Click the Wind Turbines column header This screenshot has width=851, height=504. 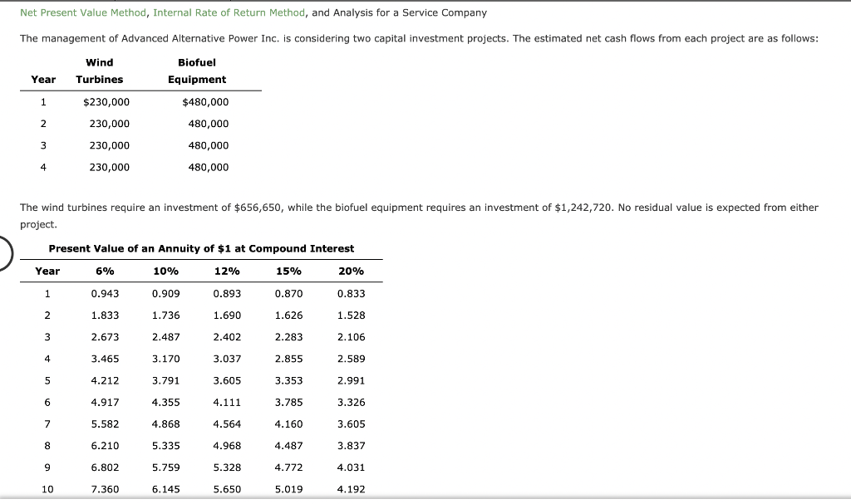pos(100,71)
